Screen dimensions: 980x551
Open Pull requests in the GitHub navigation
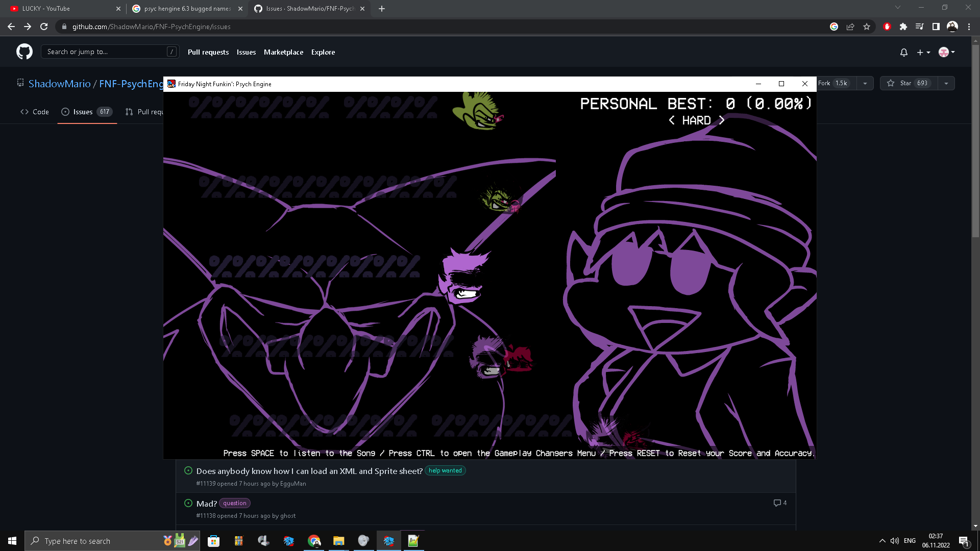[x=208, y=52]
